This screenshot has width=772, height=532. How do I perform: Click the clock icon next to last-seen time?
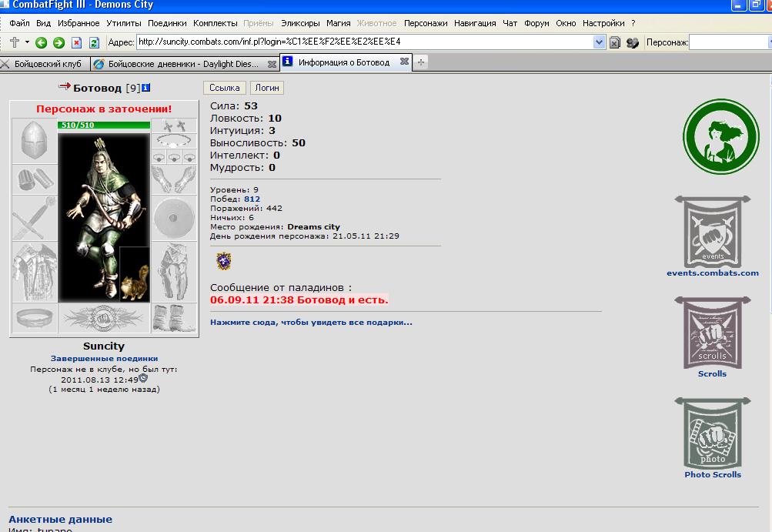[x=143, y=378]
